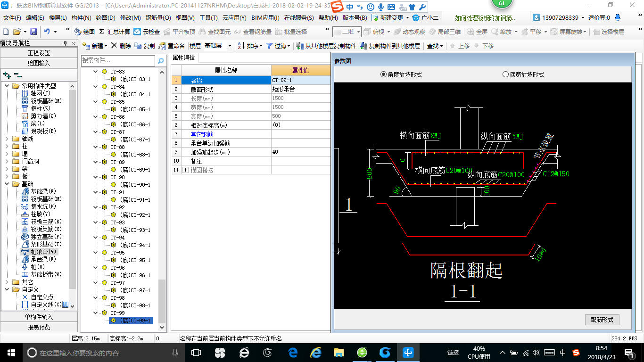Click 报表预览 button
Viewport: 644px width, 362px height.
(39, 327)
